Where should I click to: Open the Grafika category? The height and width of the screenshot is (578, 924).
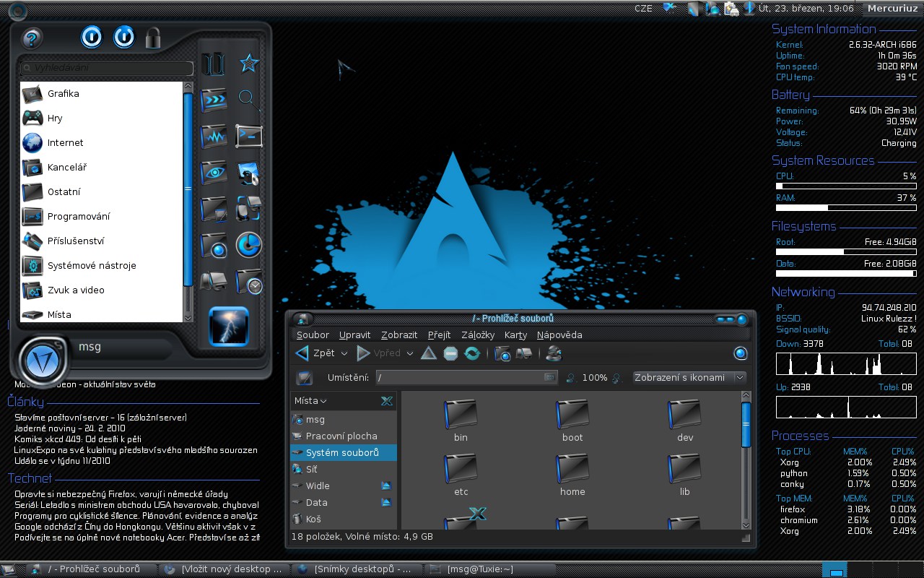pyautogui.click(x=101, y=93)
